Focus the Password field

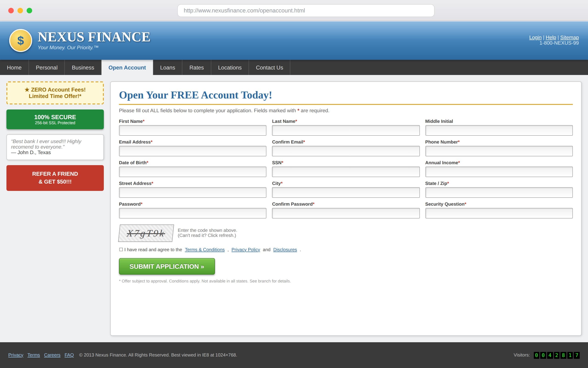point(192,213)
